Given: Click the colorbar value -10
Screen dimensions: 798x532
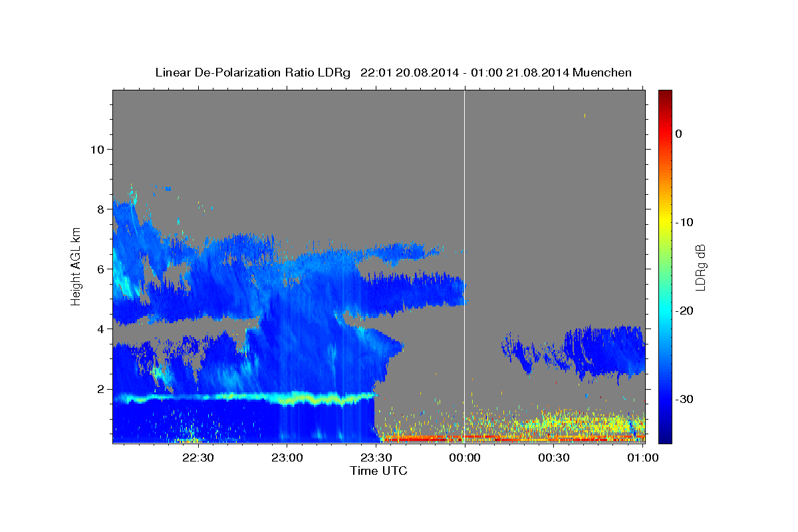Looking at the screenshot, I should tap(686, 222).
